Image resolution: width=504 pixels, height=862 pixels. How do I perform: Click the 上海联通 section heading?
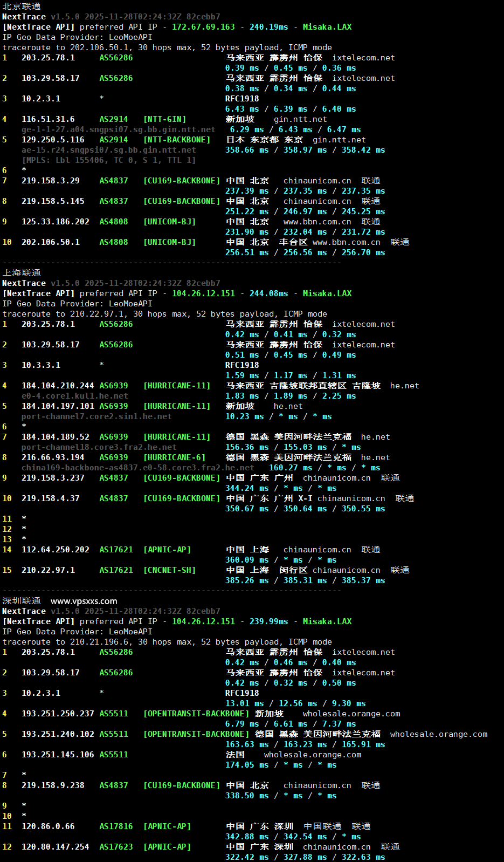pos(22,273)
